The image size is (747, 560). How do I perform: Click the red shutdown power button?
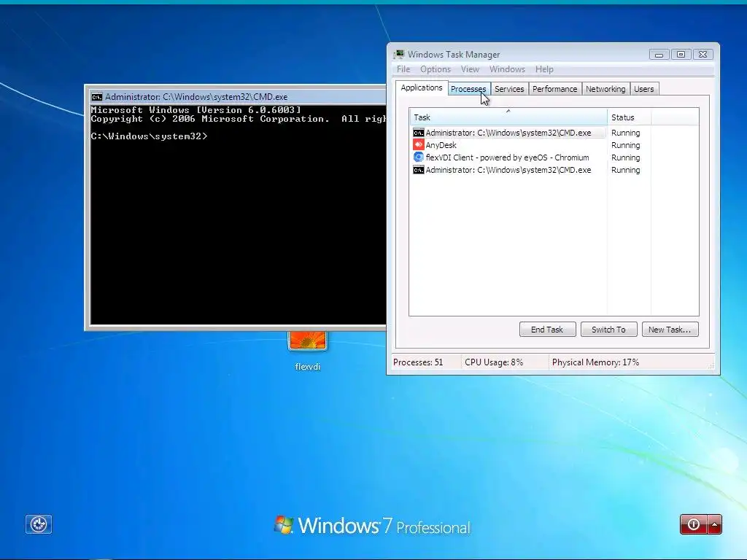pyautogui.click(x=694, y=524)
